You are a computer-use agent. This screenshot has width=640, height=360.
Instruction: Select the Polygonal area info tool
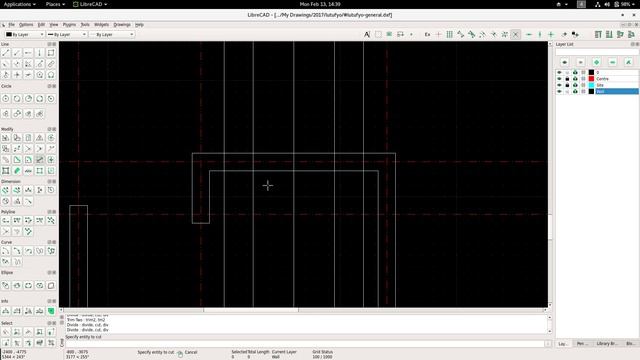(x=51, y=311)
